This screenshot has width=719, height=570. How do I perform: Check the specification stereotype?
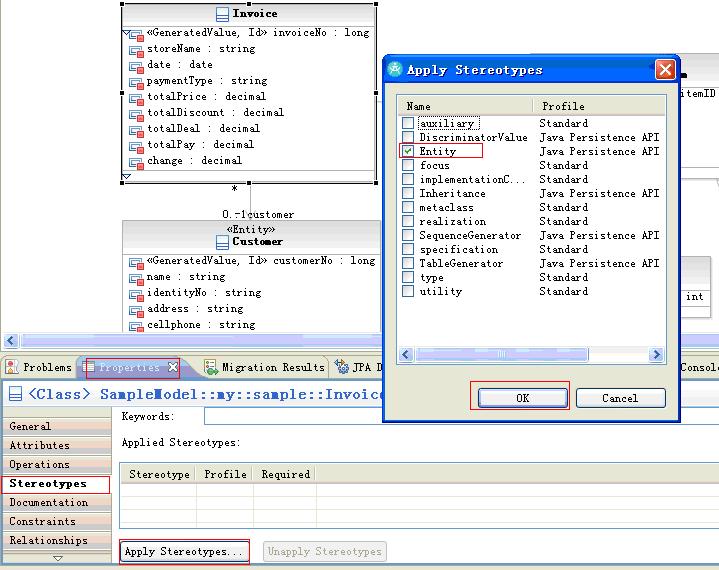[x=408, y=249]
